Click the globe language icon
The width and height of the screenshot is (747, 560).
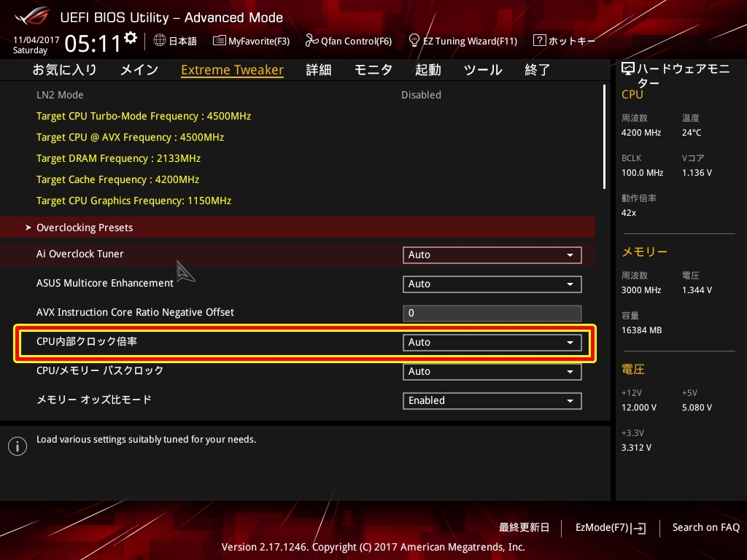[160, 41]
